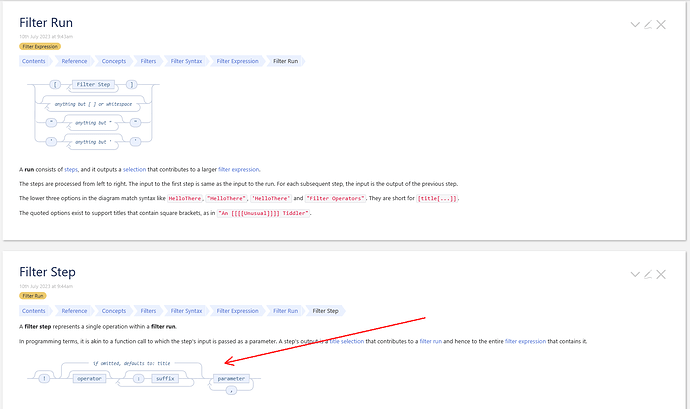Close the Filter Run tiddler
This screenshot has height=409, width=690.
[661, 25]
